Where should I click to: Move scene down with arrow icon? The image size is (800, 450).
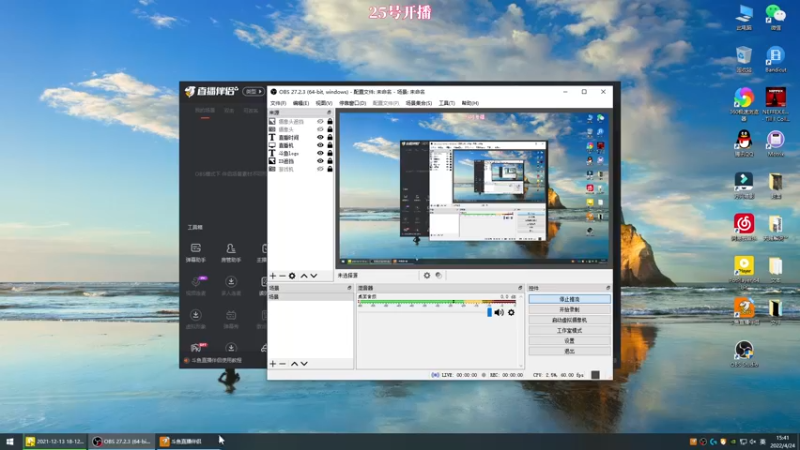tap(304, 364)
